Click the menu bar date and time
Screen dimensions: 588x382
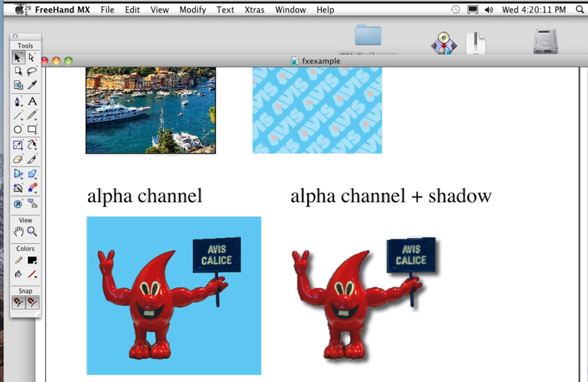[534, 10]
